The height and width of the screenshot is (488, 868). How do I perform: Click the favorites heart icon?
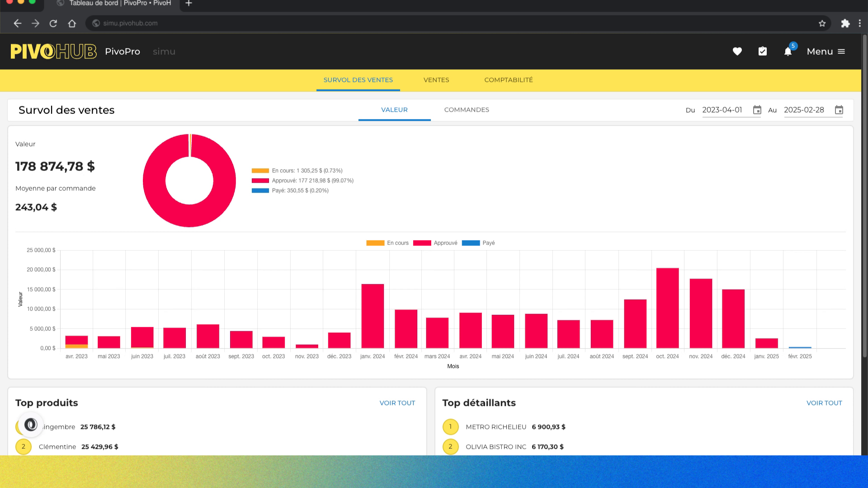tap(737, 52)
